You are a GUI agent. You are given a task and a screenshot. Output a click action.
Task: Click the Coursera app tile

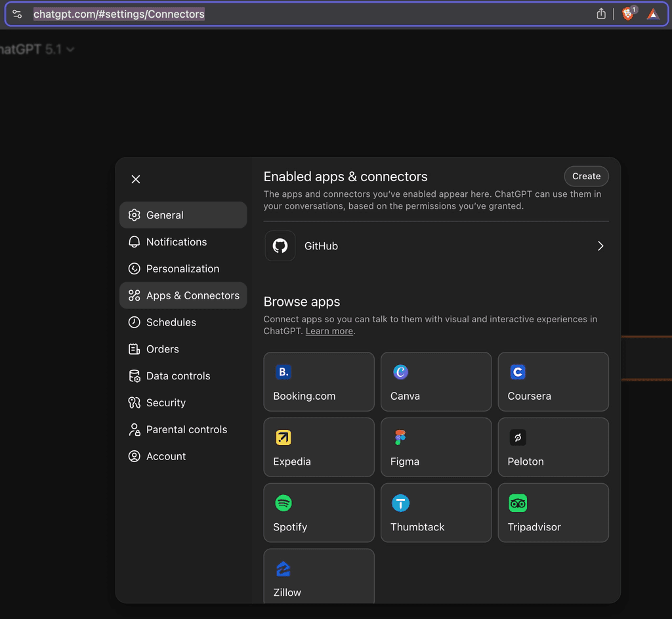point(553,381)
